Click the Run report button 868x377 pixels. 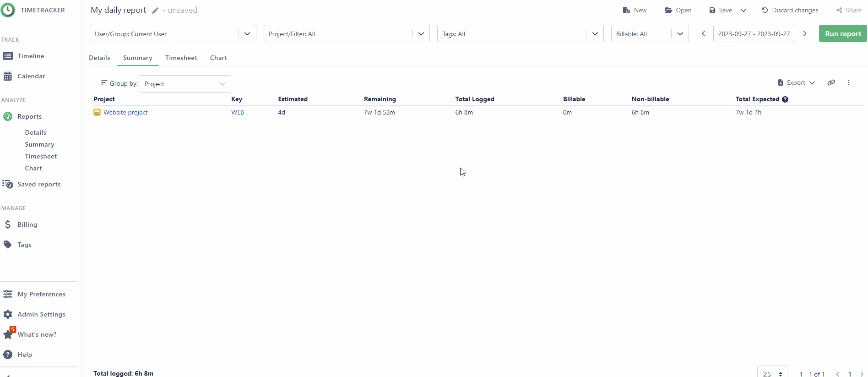click(x=843, y=33)
